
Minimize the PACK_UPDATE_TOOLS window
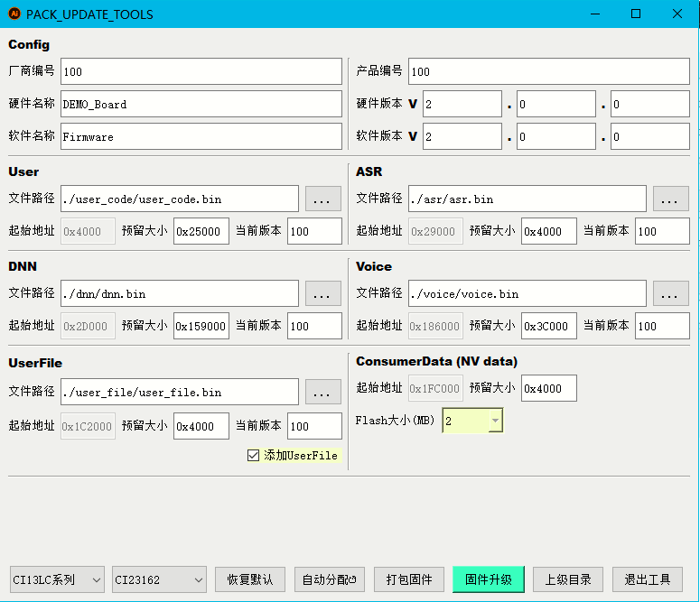(595, 14)
